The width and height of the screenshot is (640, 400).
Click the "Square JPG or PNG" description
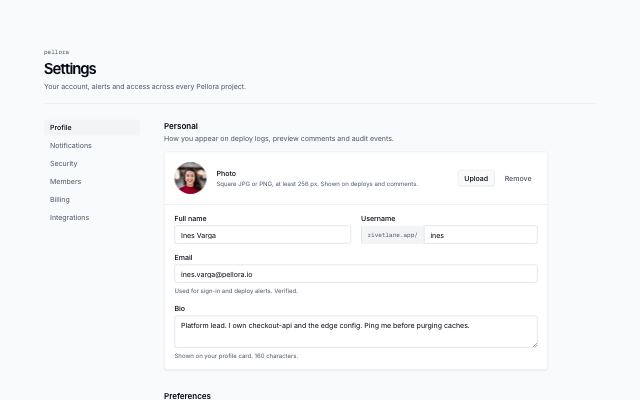click(317, 184)
